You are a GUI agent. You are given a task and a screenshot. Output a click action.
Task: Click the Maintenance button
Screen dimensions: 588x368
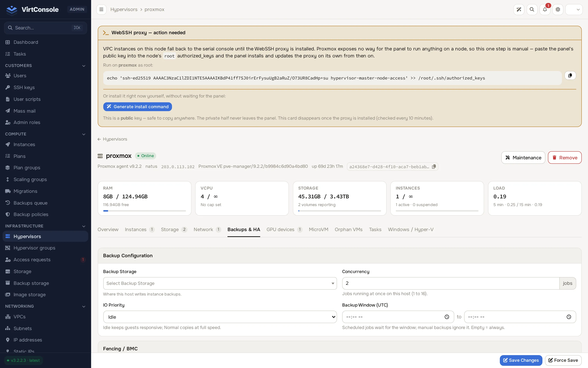point(523,158)
